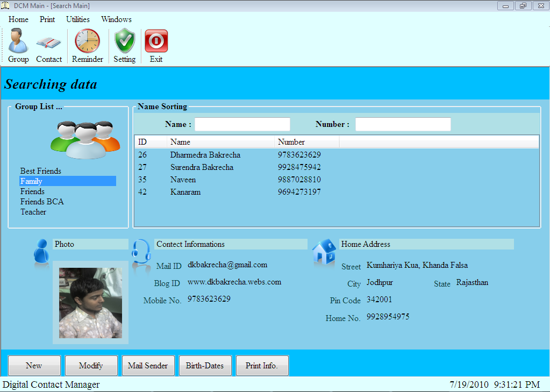Select row Dharmedra Bakrecha
550x392 pixels.
pos(337,155)
